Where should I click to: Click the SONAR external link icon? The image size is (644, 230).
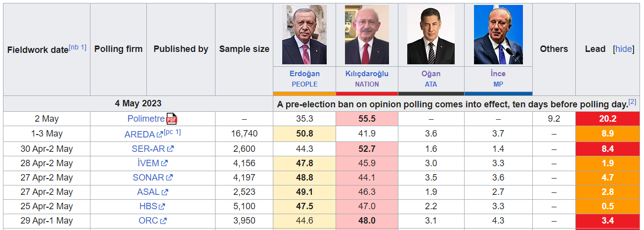(170, 177)
